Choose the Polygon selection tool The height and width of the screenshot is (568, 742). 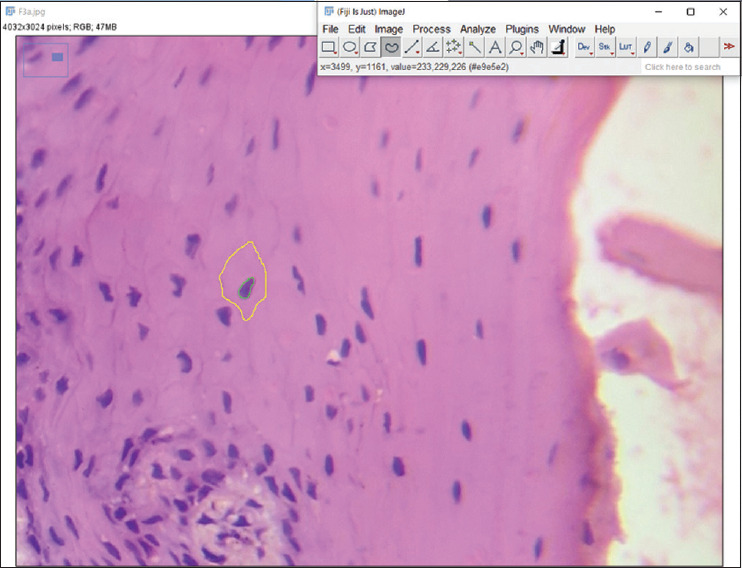pos(371,47)
